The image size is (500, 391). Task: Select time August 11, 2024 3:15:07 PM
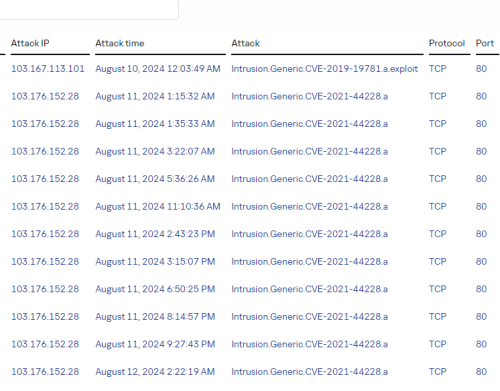point(155,261)
